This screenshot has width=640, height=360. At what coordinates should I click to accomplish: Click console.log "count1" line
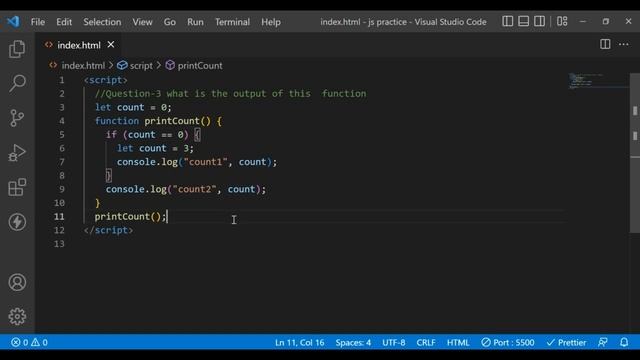pos(197,162)
